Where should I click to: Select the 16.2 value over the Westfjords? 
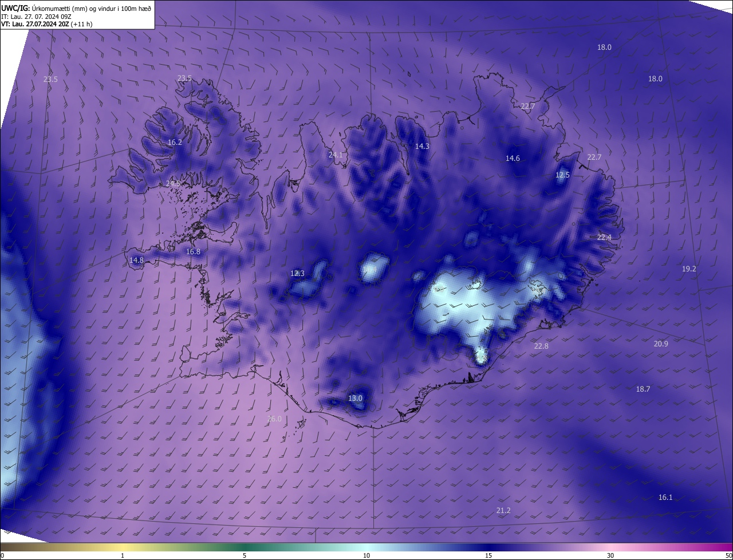(x=175, y=142)
